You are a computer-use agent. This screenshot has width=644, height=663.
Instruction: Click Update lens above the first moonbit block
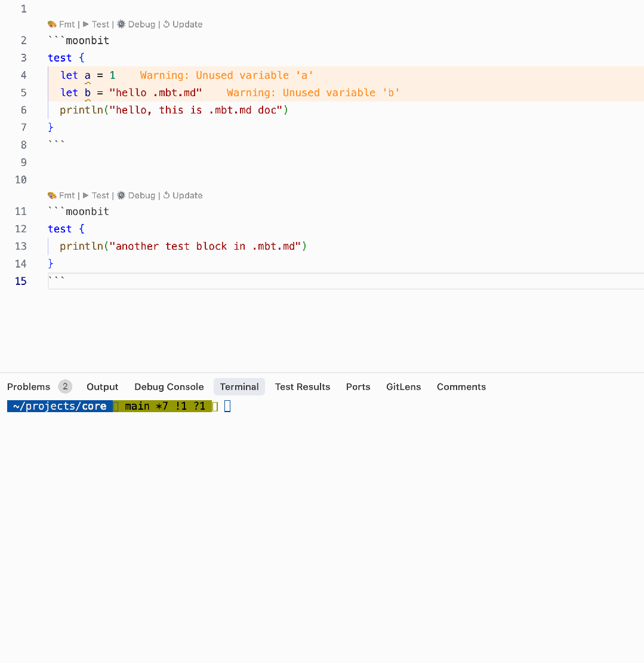pos(183,24)
